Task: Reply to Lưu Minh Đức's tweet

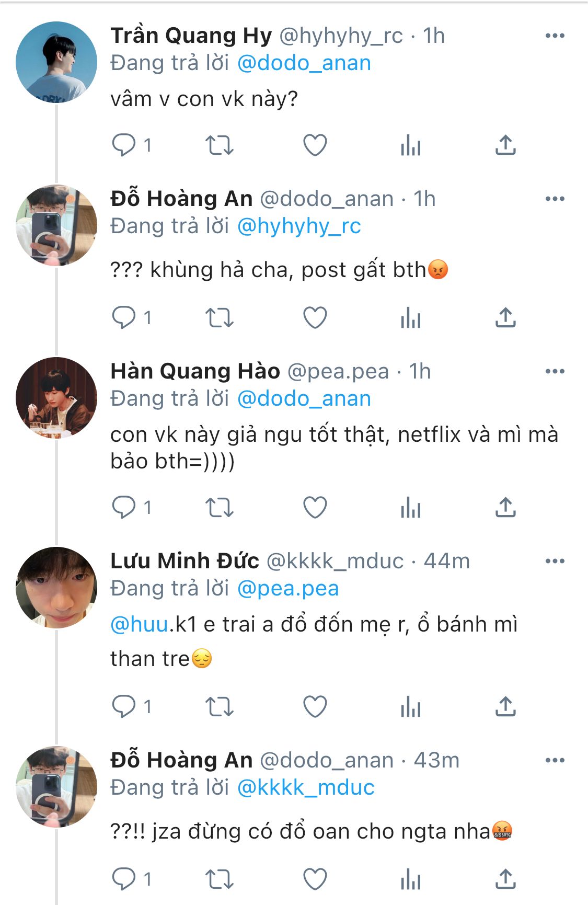Action: click(x=124, y=707)
